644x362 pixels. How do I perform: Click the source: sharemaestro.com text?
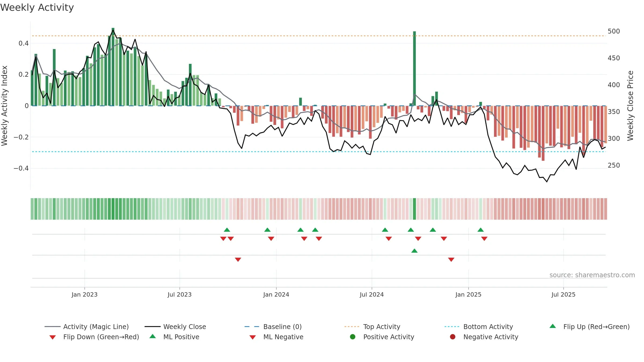(592, 275)
